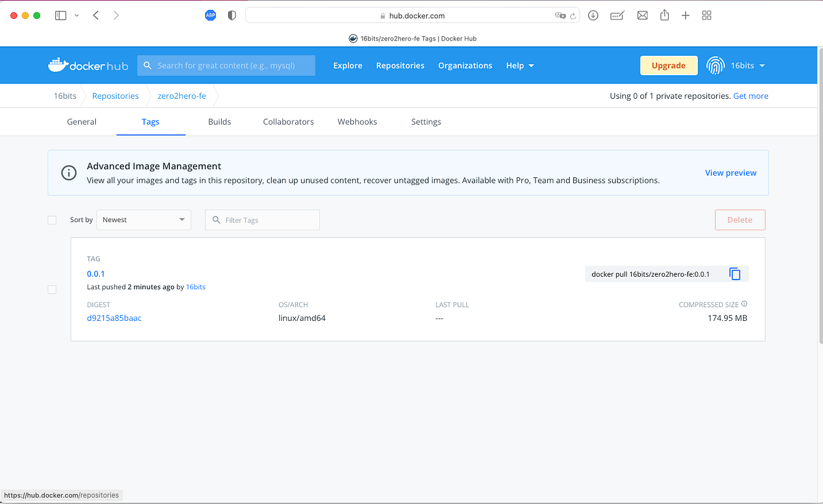This screenshot has width=823, height=504.
Task: Click the markup toolbar icon in Safari
Action: click(x=617, y=16)
